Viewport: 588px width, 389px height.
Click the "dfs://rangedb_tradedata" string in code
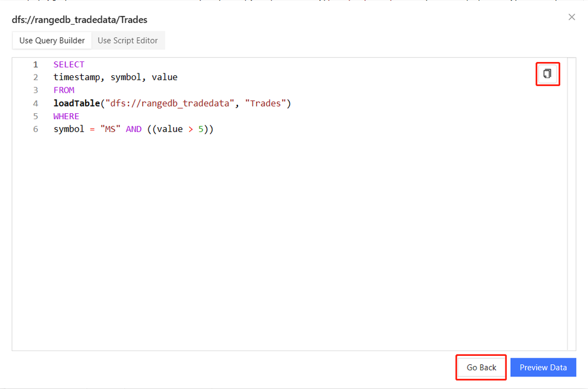[x=170, y=103]
